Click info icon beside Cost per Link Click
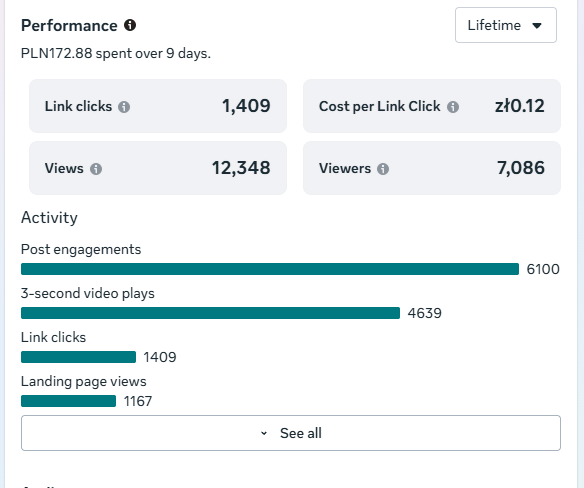The width and height of the screenshot is (584, 488). pos(453,107)
